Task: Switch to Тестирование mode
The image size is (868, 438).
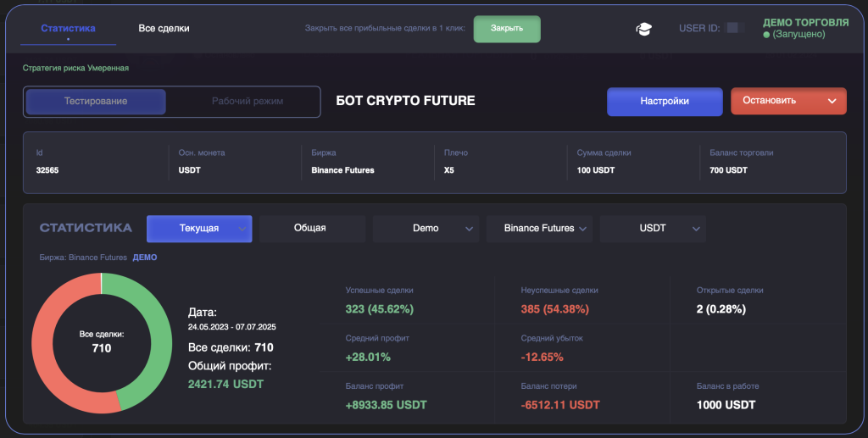Action: 96,102
